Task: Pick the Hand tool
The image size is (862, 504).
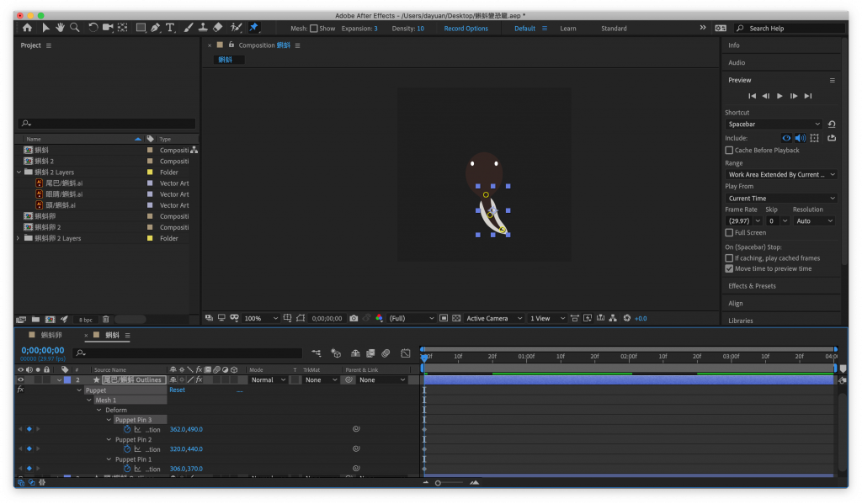Action: tap(61, 28)
